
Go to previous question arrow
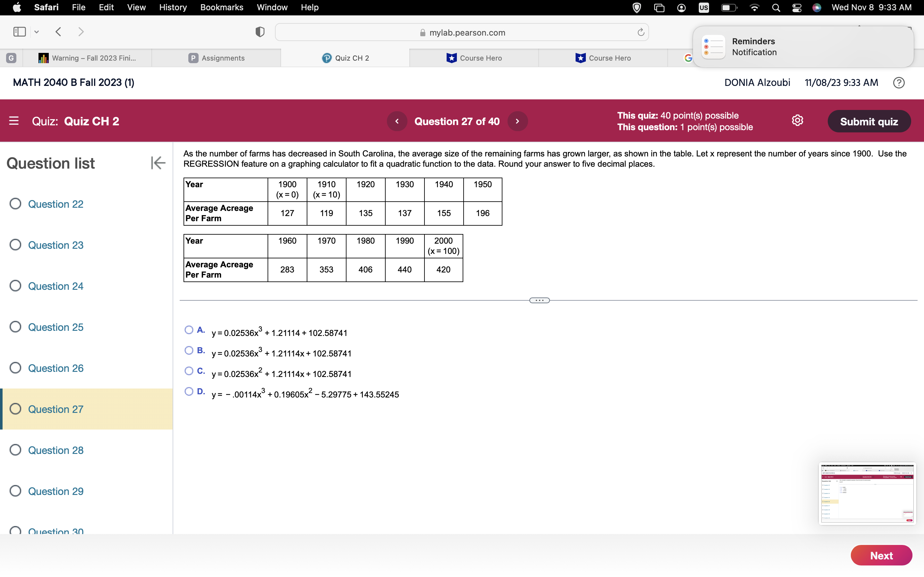click(397, 121)
